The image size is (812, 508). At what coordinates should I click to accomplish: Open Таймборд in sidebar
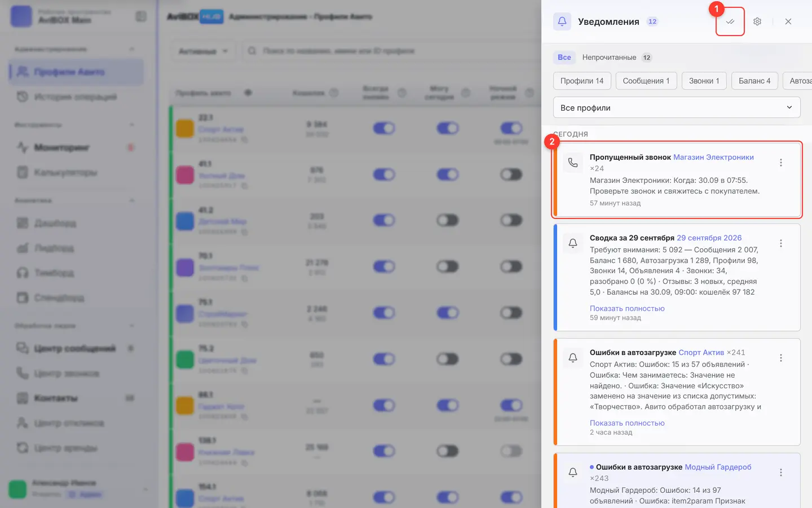[76, 273]
